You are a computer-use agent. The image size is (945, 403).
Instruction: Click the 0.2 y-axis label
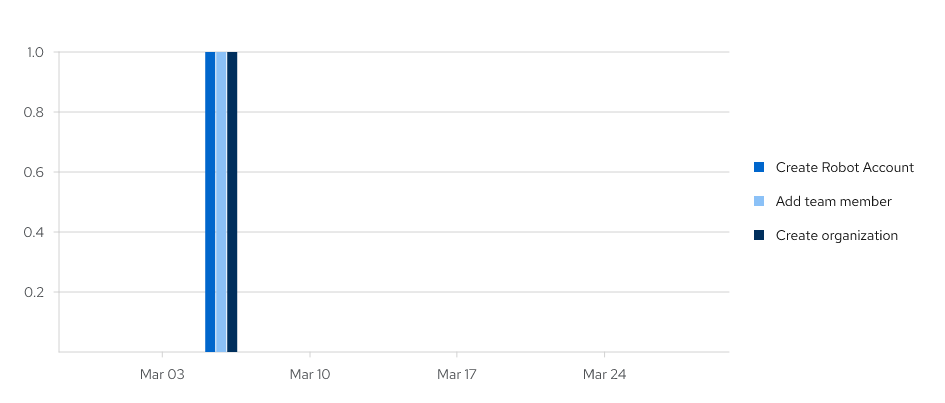35,292
